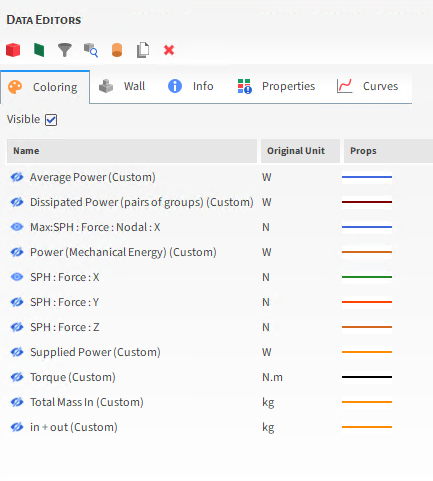This screenshot has width=433, height=481.
Task: Click the duplicate pages icon
Action: (143, 50)
